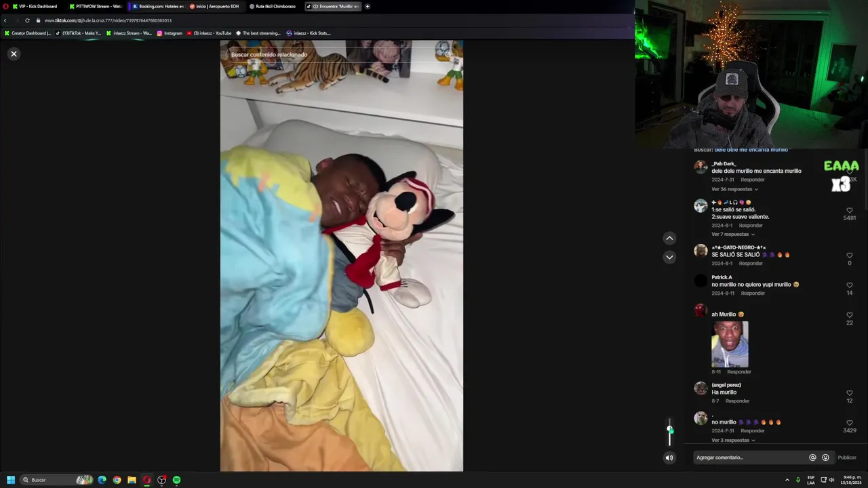
Task: Click the 'Agregar comentario...' comment field
Action: click(x=750, y=457)
